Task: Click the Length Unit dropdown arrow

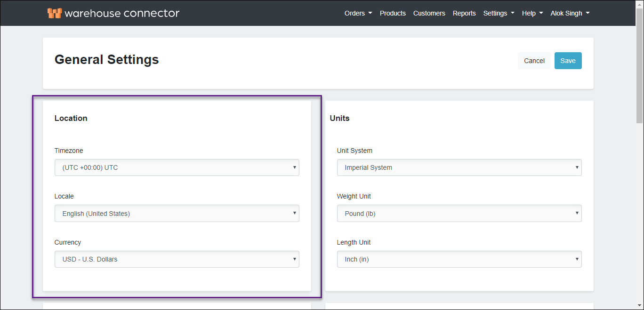Action: [577, 259]
